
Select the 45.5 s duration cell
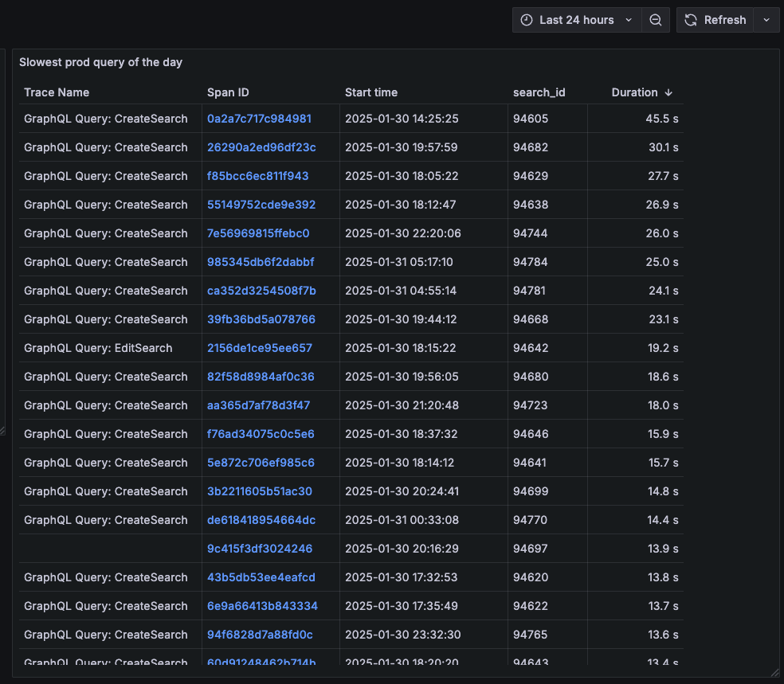click(661, 119)
